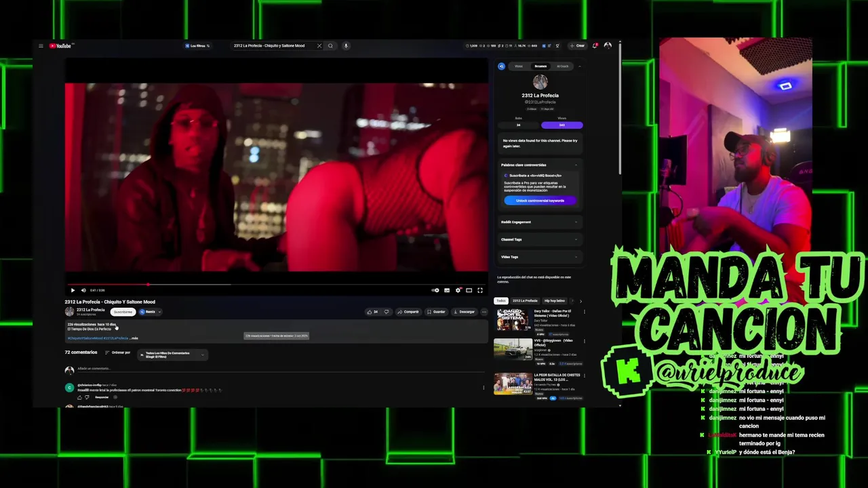Open YouTube notifications bell
This screenshot has width=868, height=488.
595,46
